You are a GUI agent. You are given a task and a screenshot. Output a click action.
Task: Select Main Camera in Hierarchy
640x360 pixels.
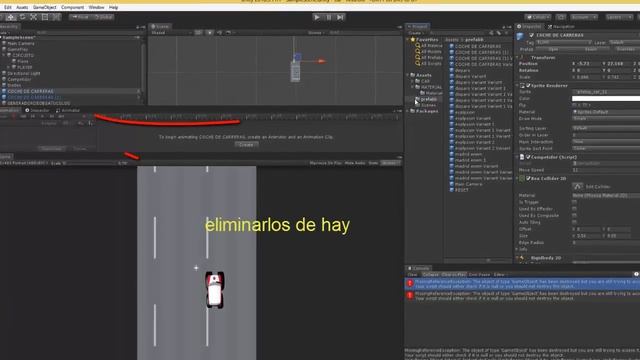click(x=21, y=43)
